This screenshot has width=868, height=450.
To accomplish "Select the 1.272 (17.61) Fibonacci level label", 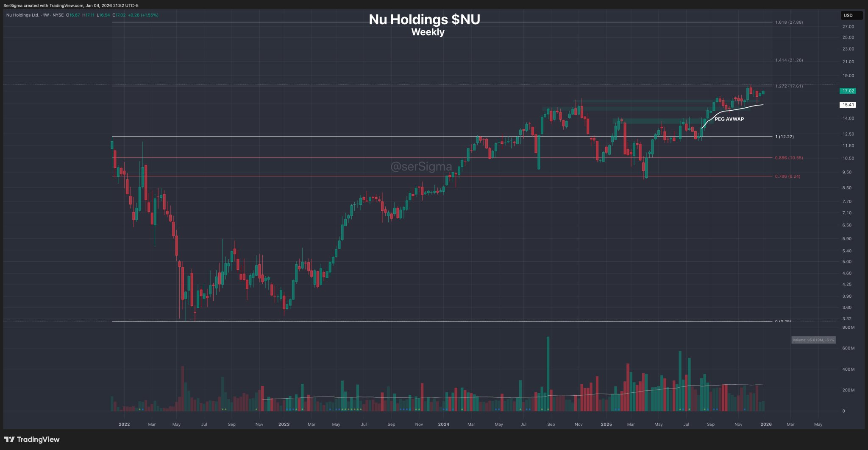I will coord(789,86).
